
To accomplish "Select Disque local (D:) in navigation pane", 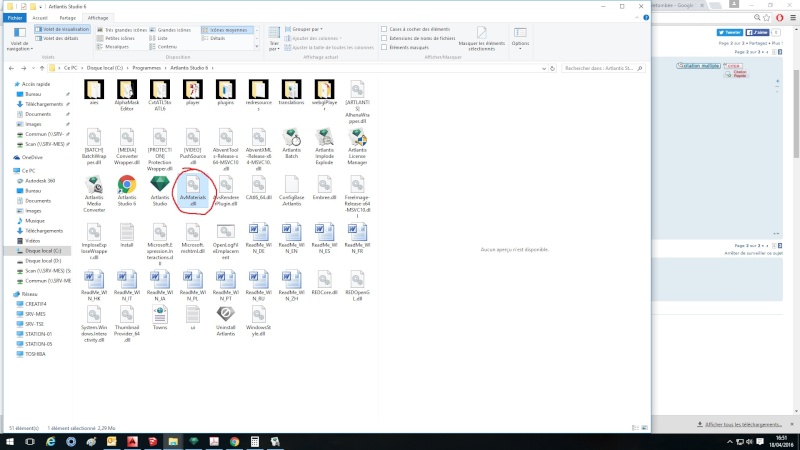I will pos(43,261).
